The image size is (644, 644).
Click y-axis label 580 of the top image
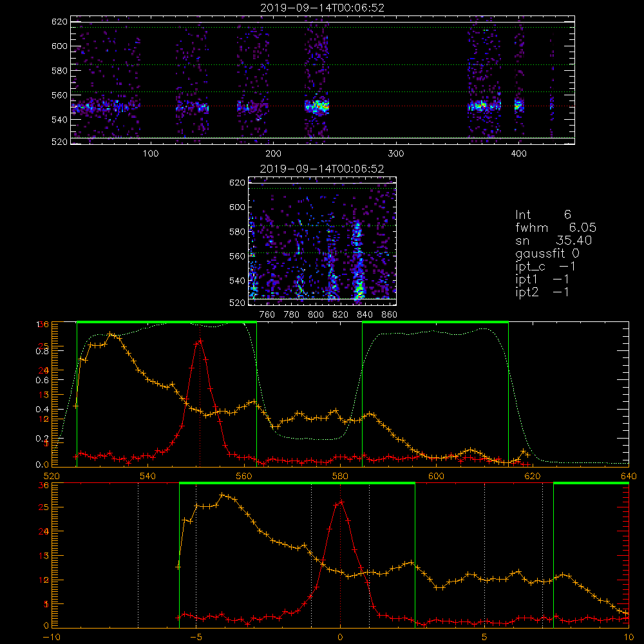(x=59, y=71)
